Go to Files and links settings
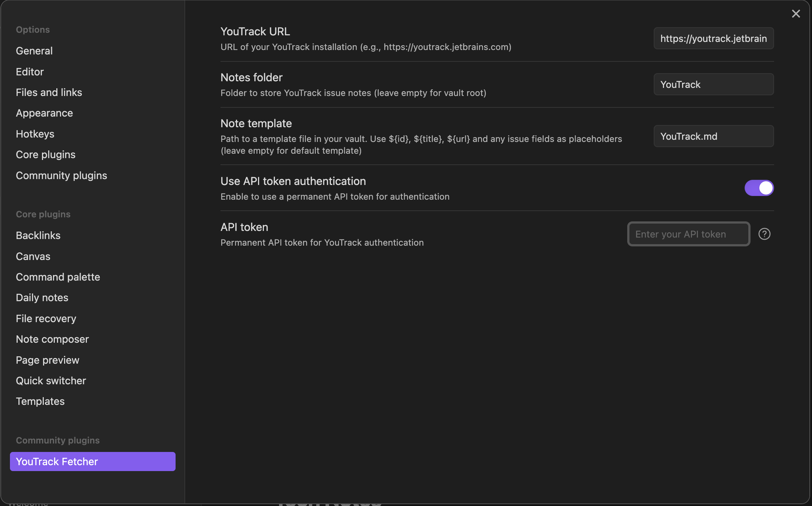 49,92
